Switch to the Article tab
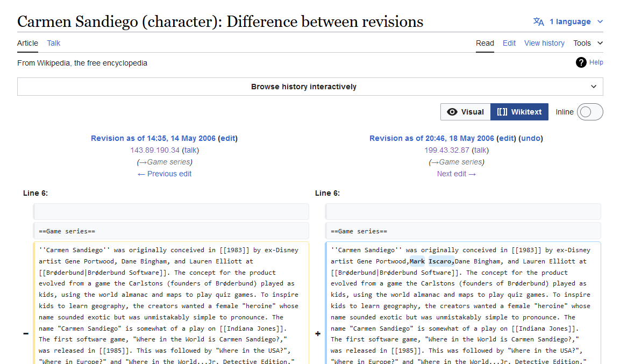The height and width of the screenshot is (364, 620). (27, 43)
